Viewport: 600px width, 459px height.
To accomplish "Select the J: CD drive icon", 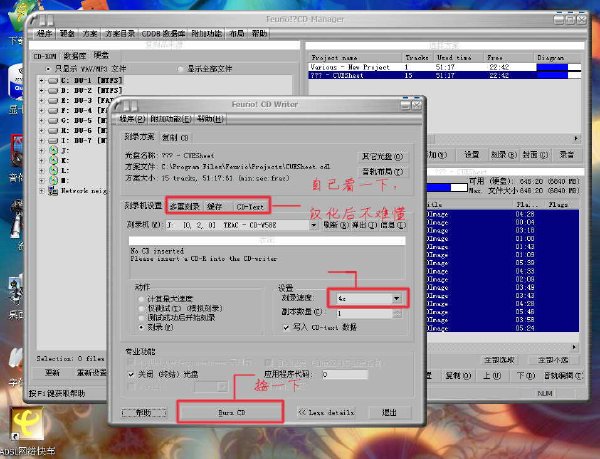I will click(53, 150).
